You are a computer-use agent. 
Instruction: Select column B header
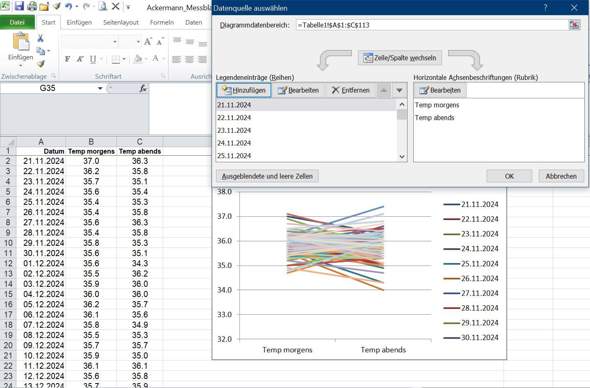pos(91,142)
